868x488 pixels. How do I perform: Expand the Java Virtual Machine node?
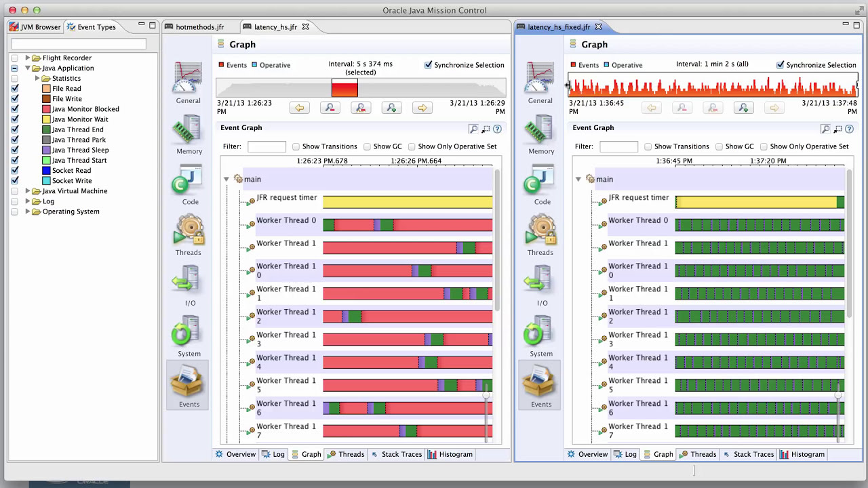[x=28, y=191]
